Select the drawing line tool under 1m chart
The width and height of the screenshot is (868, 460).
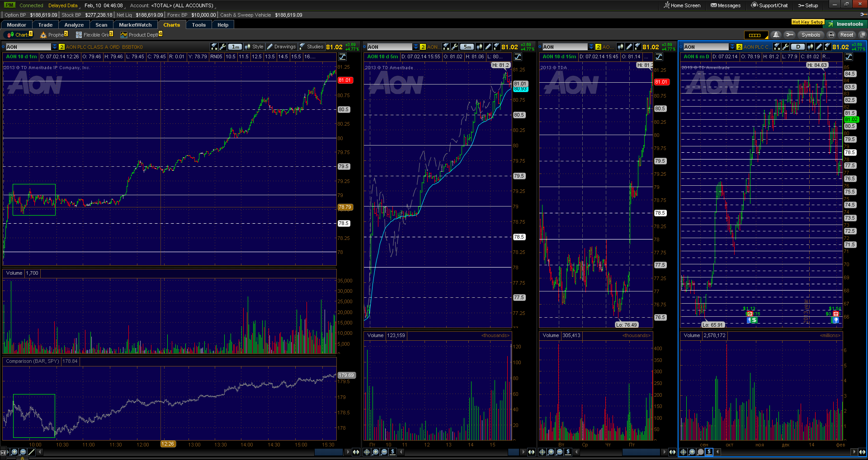32,452
